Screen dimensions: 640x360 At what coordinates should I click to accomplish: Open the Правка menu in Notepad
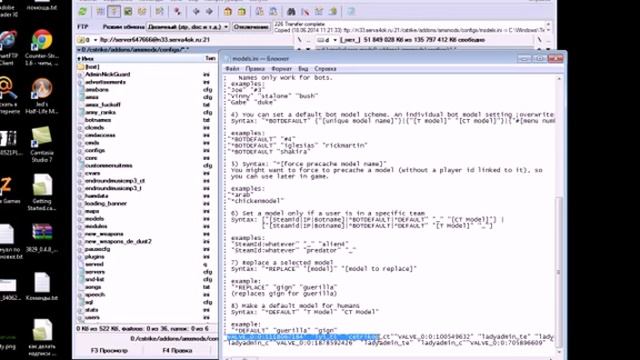pos(255,69)
